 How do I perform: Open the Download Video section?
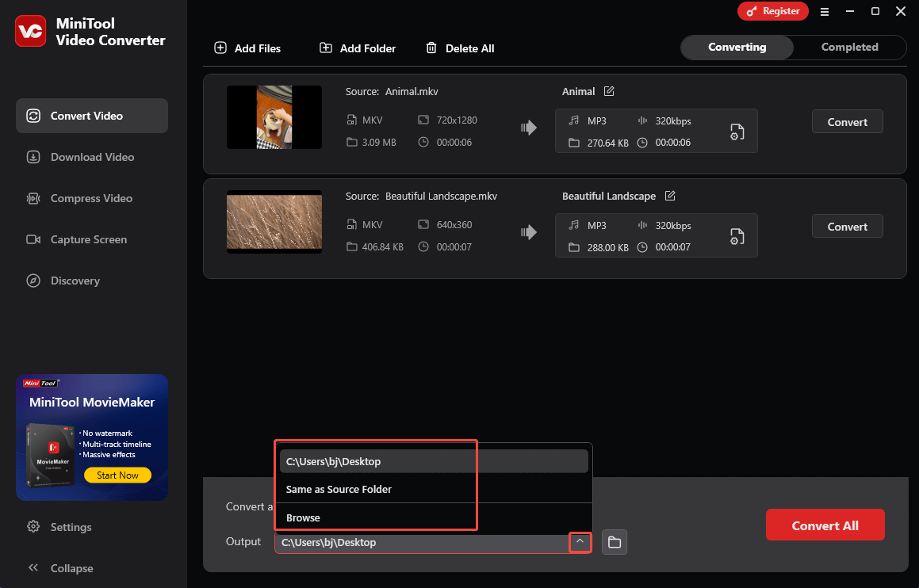coord(92,157)
